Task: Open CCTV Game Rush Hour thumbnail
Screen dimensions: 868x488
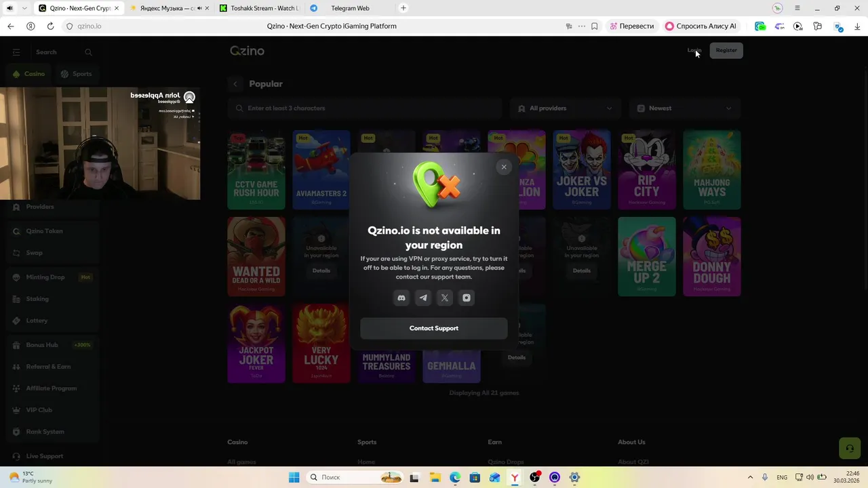Action: click(256, 169)
